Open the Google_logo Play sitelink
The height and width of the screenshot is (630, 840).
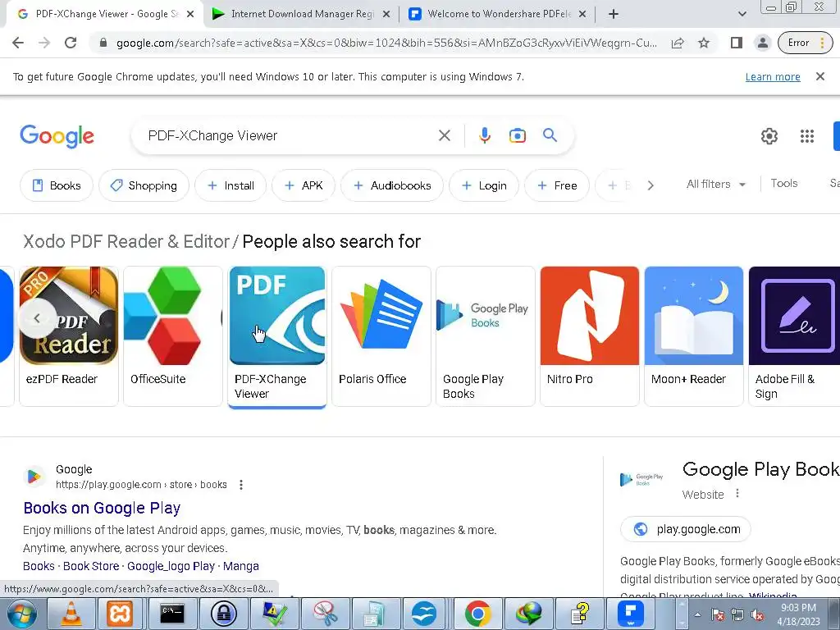[x=171, y=566]
